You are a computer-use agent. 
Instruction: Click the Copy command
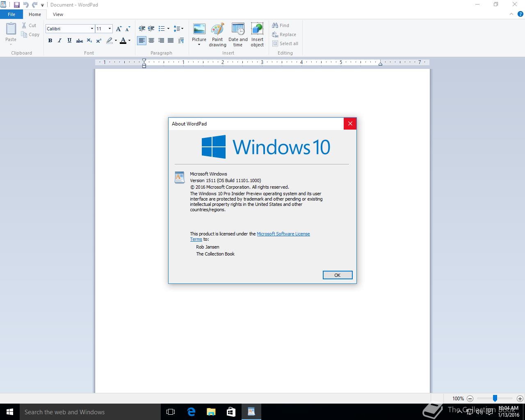30,34
